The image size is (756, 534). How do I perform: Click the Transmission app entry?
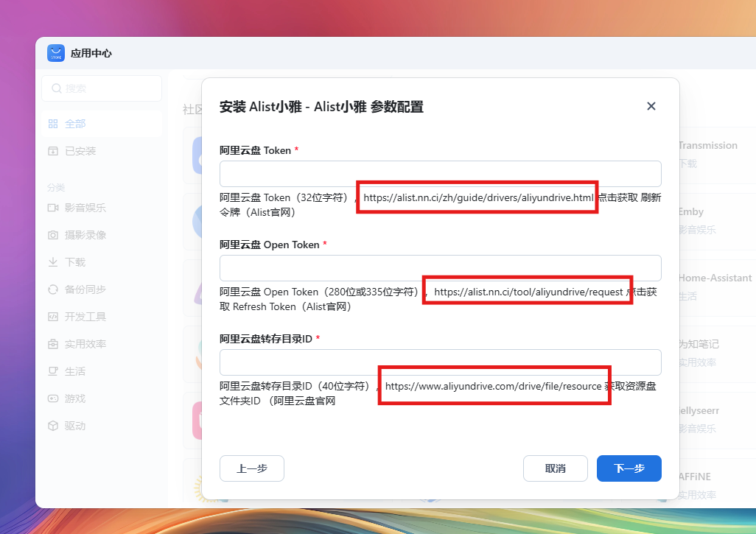(708, 146)
